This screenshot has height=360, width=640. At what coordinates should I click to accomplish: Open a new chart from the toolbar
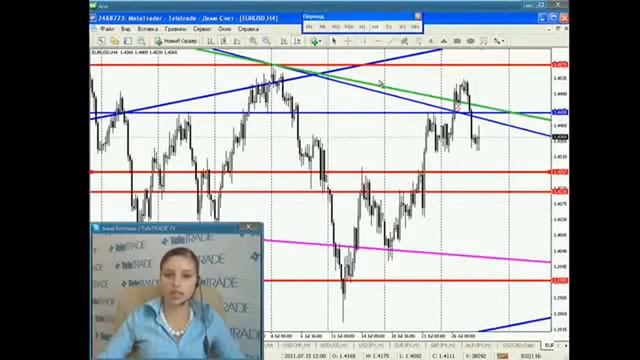101,41
